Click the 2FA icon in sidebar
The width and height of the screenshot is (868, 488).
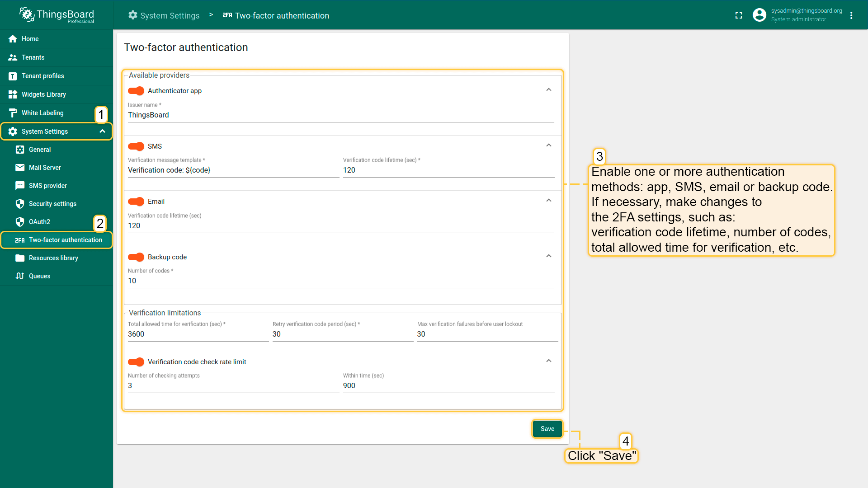coord(20,240)
